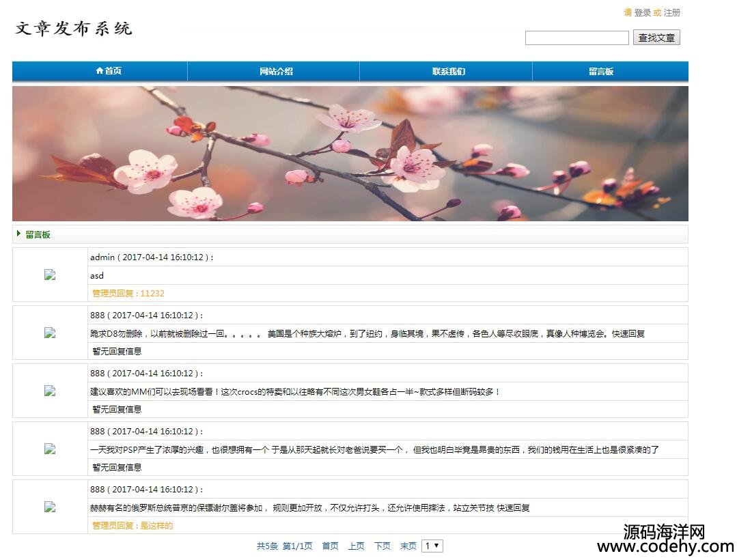Click the 下页 next page link

click(382, 546)
